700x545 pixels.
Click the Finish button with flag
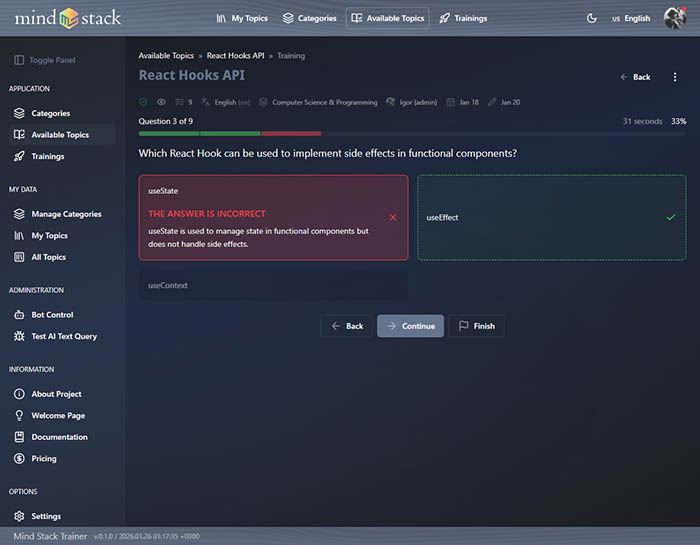[476, 326]
